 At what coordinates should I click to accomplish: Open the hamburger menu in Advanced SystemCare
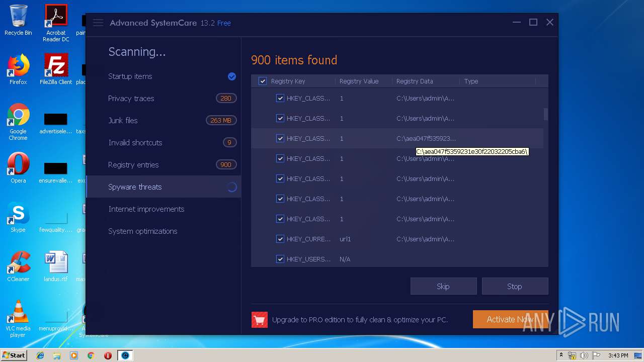click(x=98, y=23)
